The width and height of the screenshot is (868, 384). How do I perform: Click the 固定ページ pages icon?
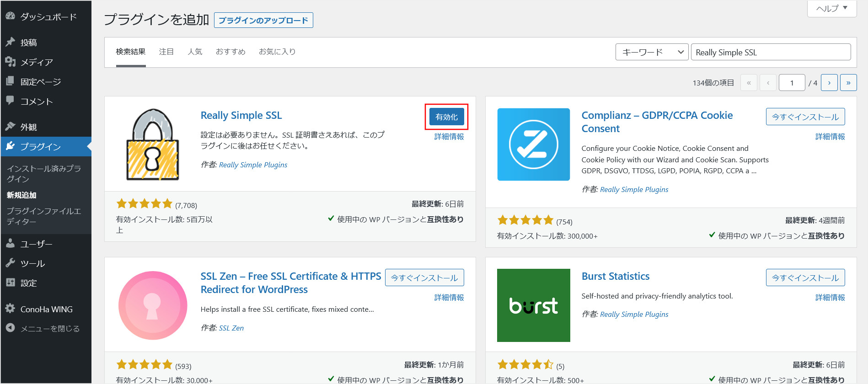pos(11,81)
